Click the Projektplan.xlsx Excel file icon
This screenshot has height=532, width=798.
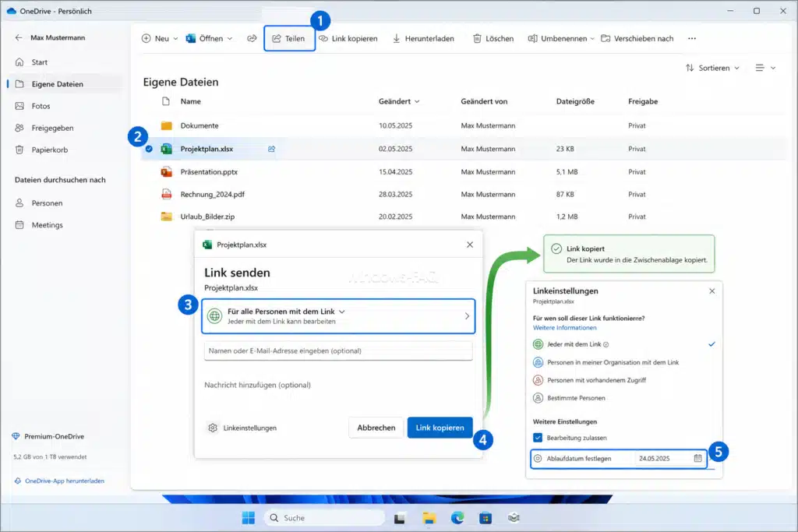coord(167,149)
